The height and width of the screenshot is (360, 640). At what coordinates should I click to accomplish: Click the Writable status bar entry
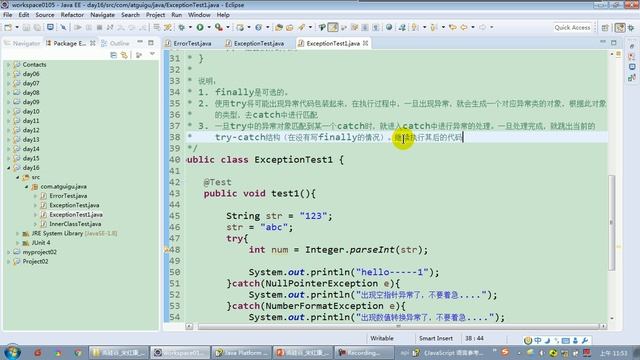(382, 338)
